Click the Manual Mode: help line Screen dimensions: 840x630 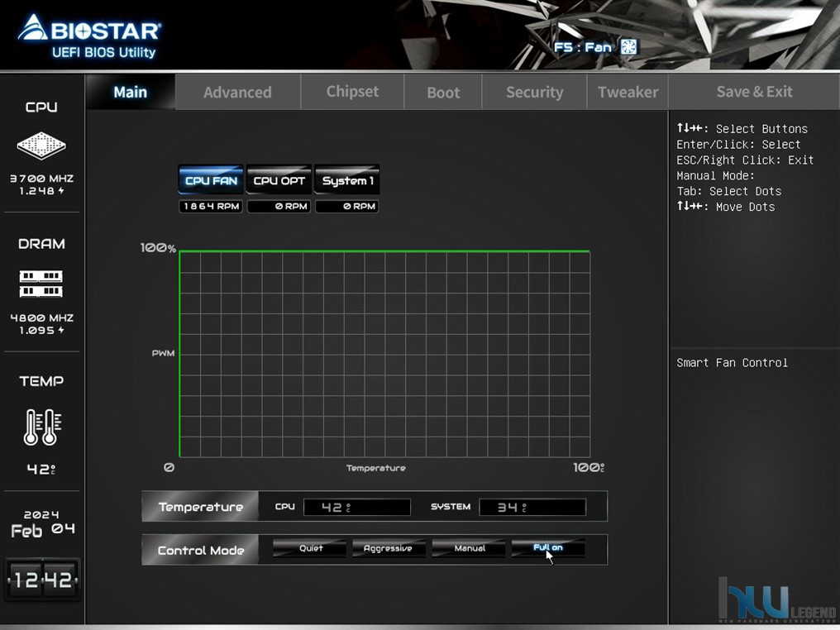pos(715,176)
